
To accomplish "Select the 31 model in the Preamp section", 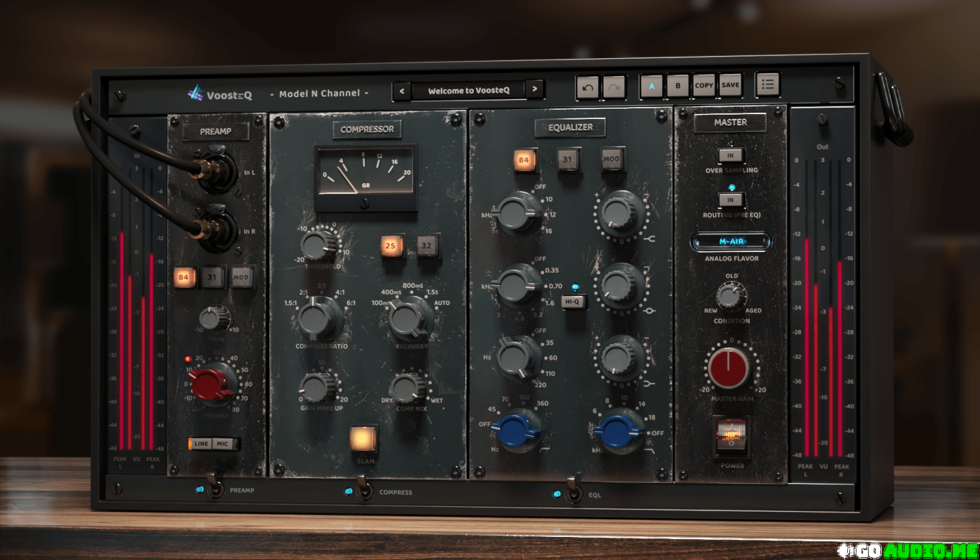I will pyautogui.click(x=213, y=277).
